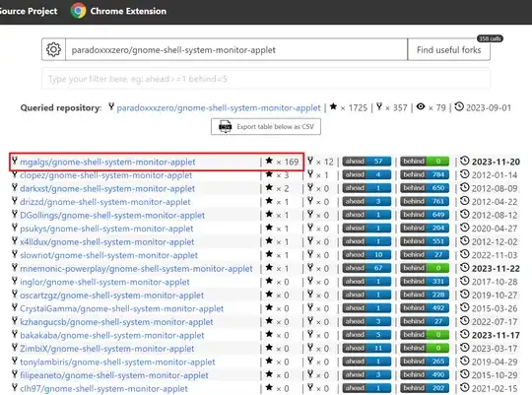Image resolution: width=532 pixels, height=395 pixels.
Task: Click behind 784 badge for clopez
Action: tap(425, 174)
